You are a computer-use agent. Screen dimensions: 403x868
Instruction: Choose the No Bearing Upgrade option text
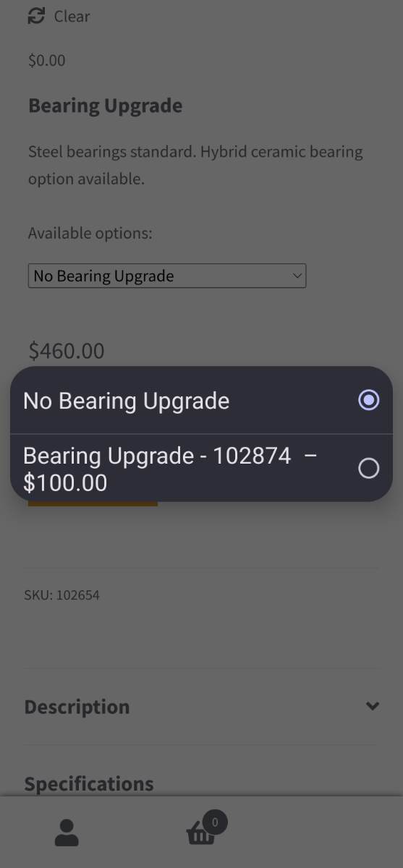pos(127,401)
